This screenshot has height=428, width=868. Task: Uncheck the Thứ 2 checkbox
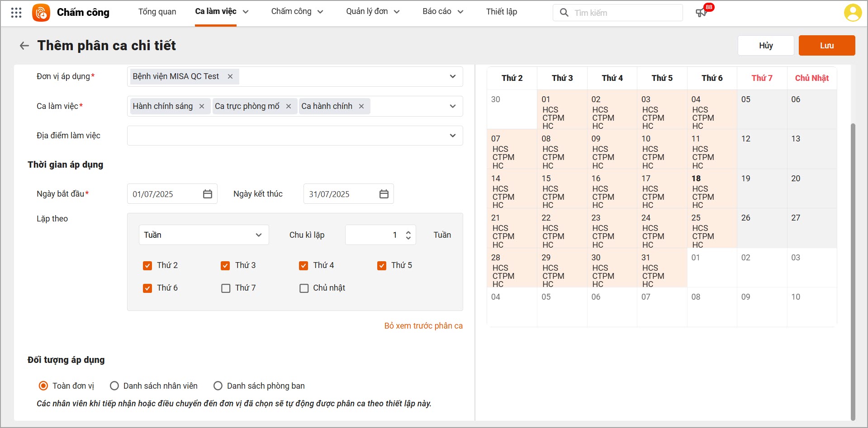147,266
